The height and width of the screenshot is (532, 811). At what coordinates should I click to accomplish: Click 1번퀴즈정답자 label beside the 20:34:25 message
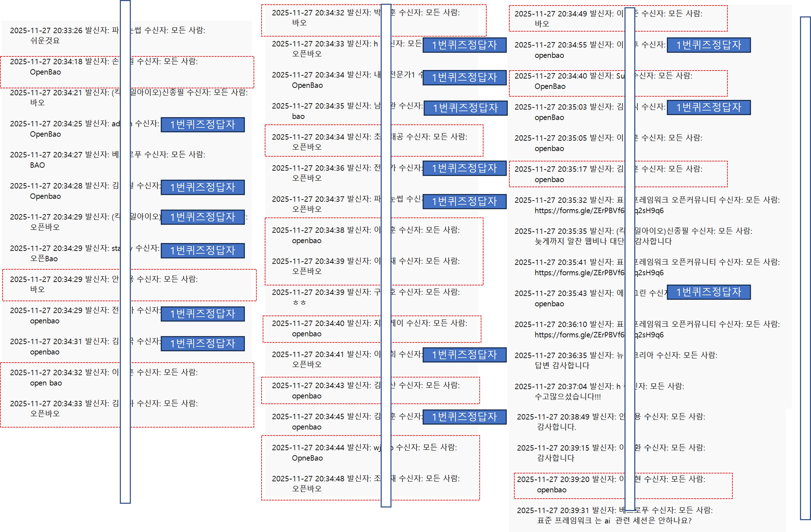click(202, 125)
